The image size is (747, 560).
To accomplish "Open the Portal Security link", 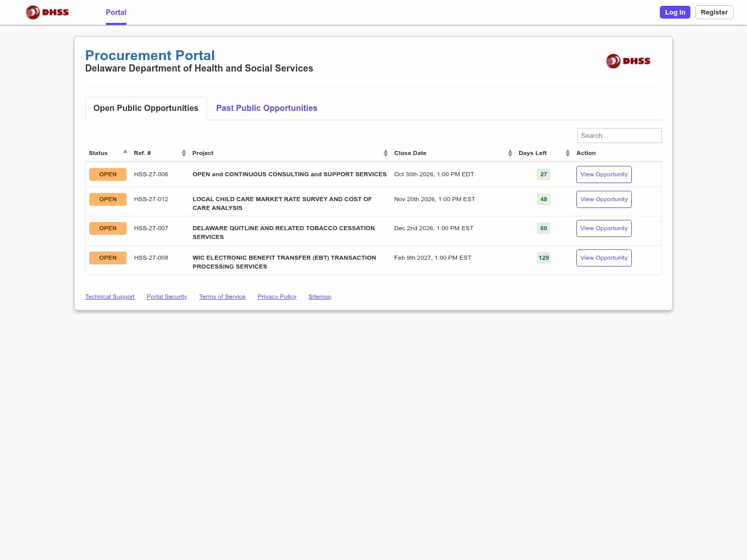I will point(167,297).
